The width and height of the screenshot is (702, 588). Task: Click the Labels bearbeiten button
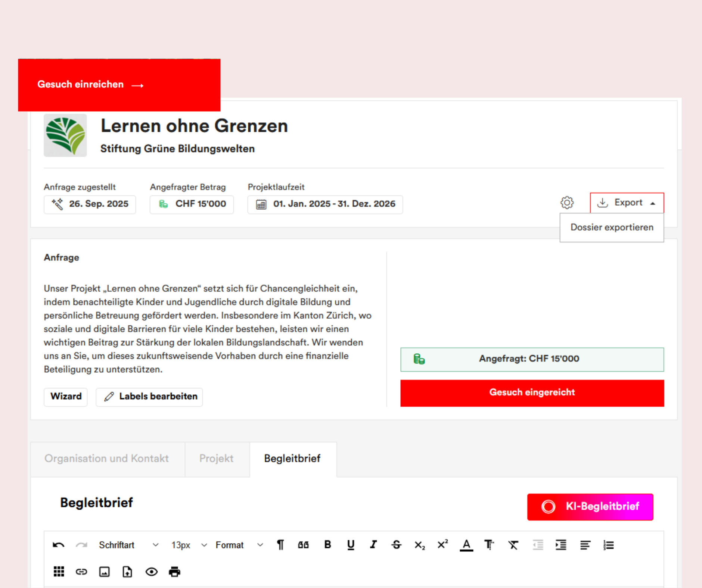[149, 397]
